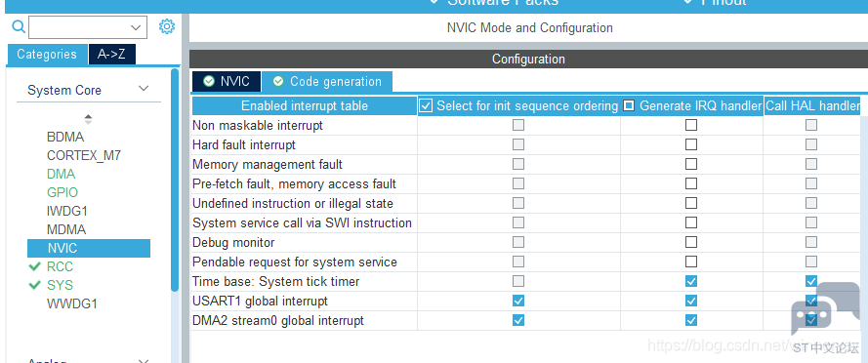Screen dimensions: 868x363
Task: Select WWDG1 in the list
Action: [x=72, y=303]
